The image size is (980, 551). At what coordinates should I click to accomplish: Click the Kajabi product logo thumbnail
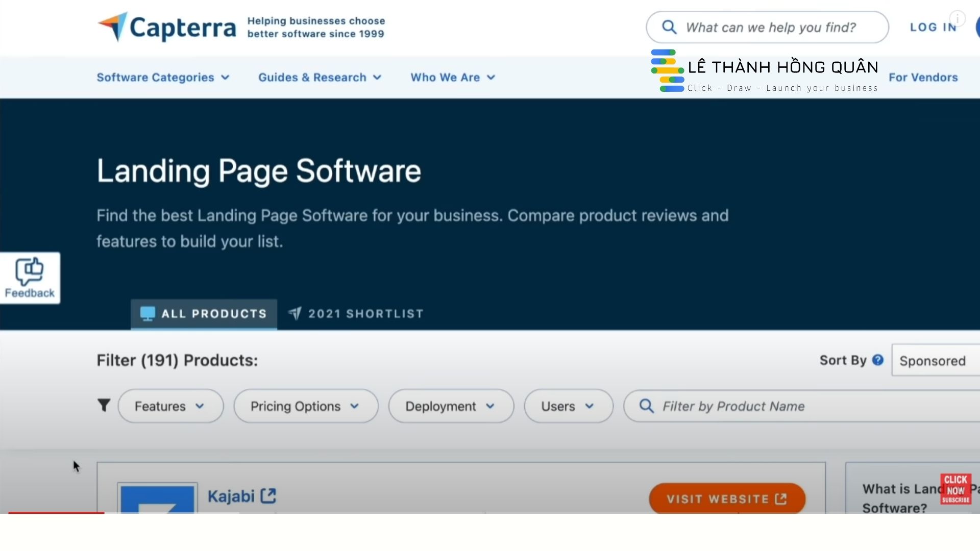[157, 498]
